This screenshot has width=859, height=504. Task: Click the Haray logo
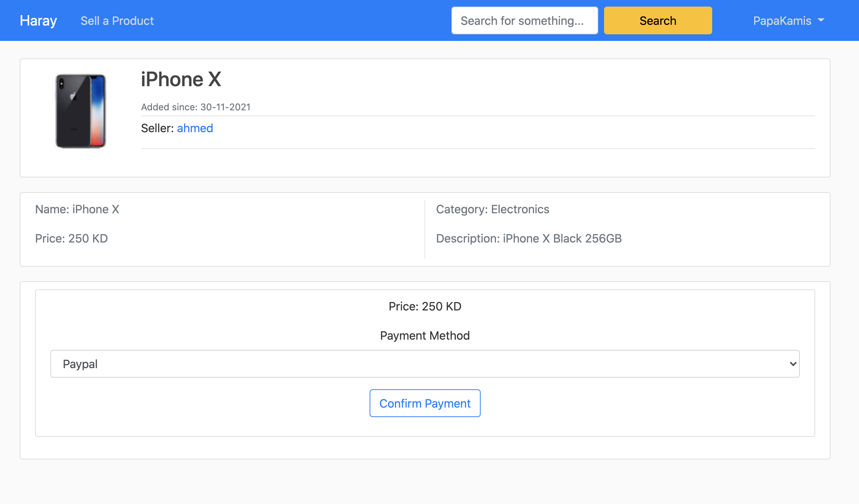38,20
